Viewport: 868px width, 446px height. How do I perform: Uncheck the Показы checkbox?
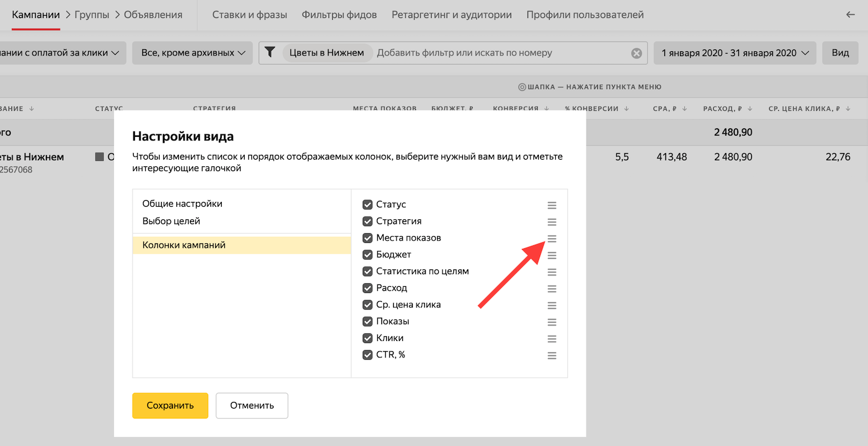[367, 321]
